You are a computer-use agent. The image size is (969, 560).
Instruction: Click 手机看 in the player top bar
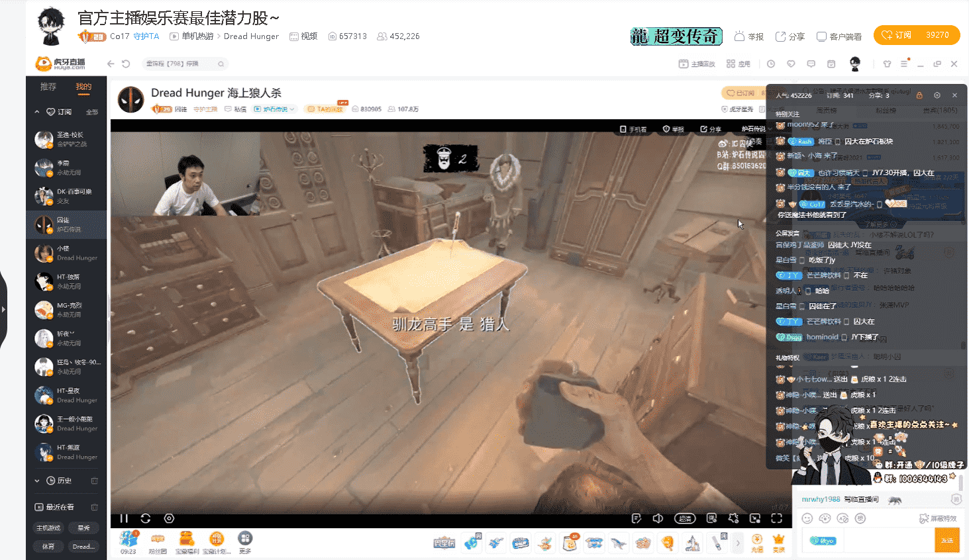coord(633,129)
